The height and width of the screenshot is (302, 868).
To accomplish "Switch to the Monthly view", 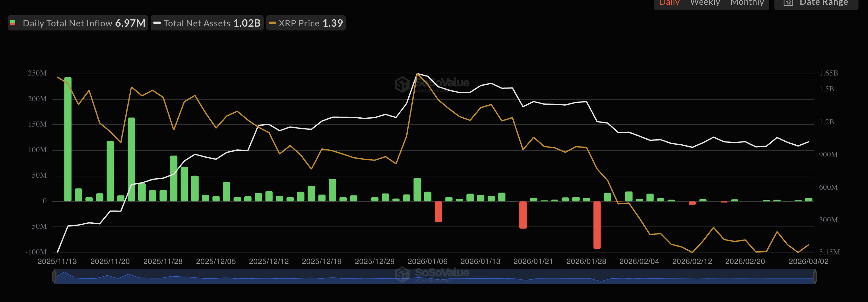I will coord(747,3).
